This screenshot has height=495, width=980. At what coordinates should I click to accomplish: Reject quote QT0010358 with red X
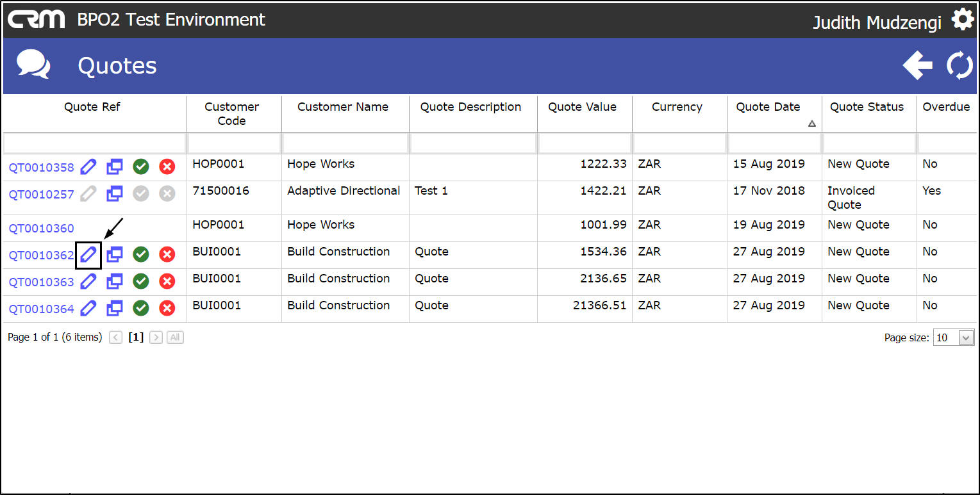[167, 167]
